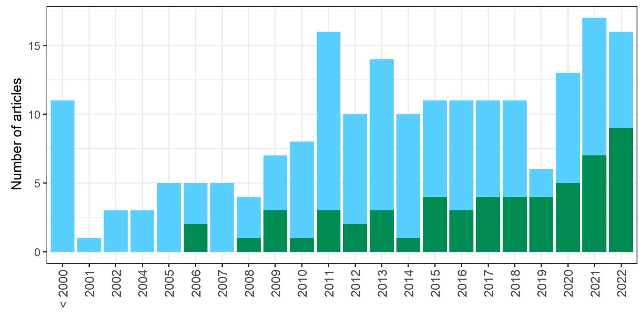644x313 pixels.
Task: Click the Number of articles axis title
Action: pos(16,134)
